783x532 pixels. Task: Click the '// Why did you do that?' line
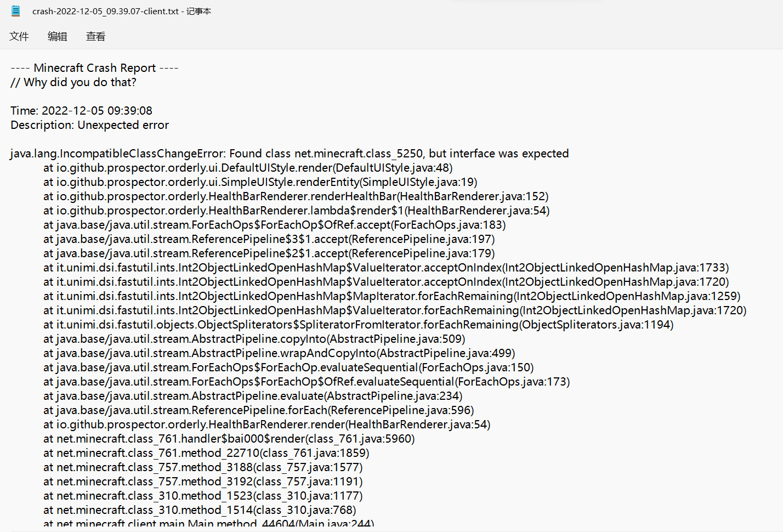[x=73, y=82]
